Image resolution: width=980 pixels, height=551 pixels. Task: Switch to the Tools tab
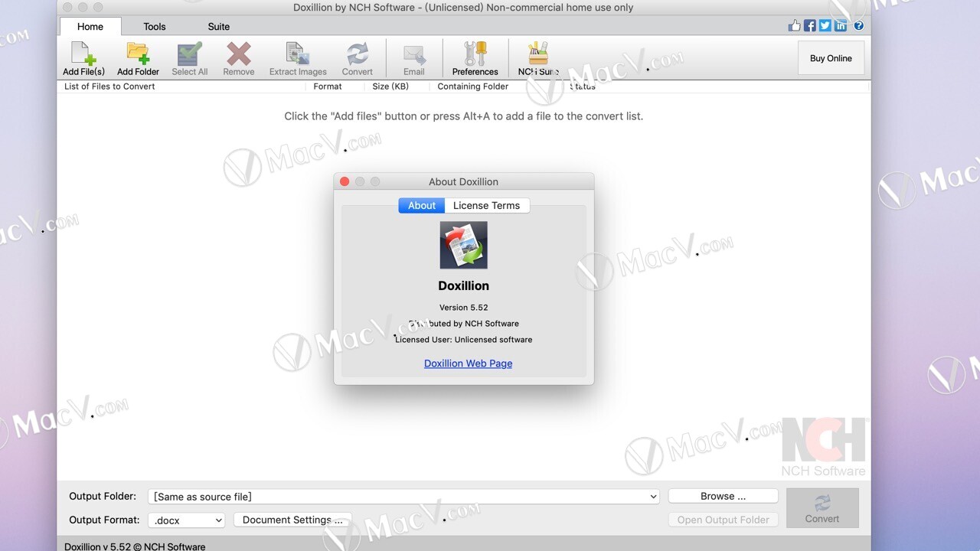(x=155, y=26)
